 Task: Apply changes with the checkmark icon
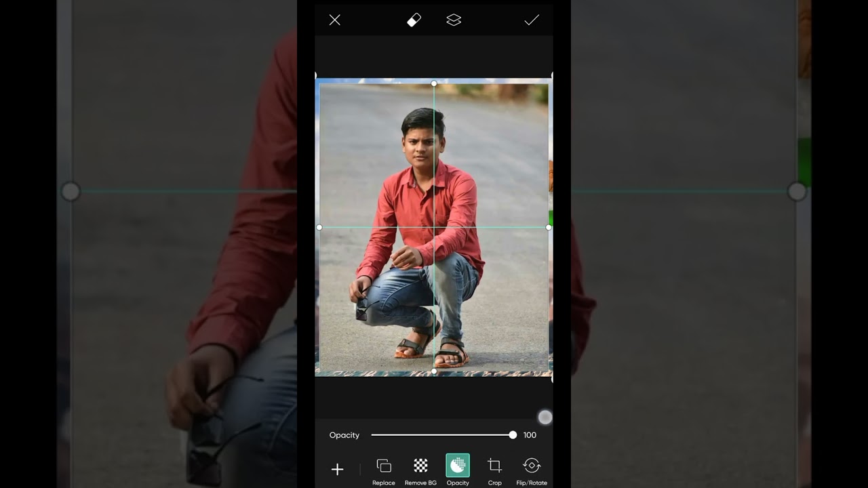[x=532, y=20]
